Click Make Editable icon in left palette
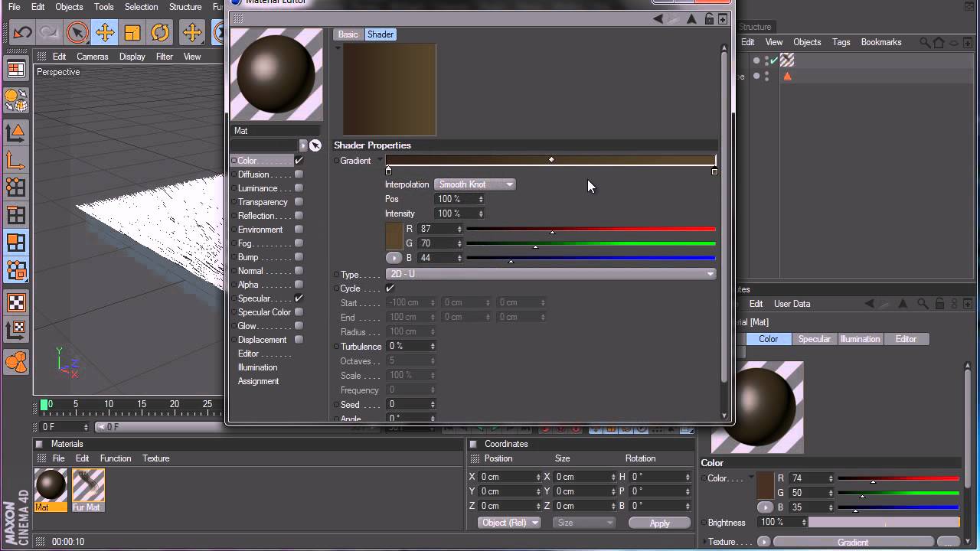Screen dimensions: 980x551 [16, 99]
